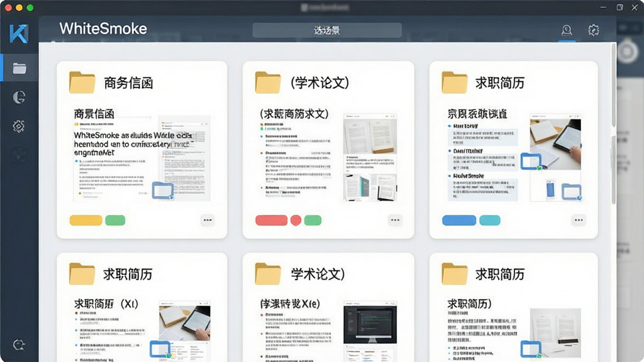Open the 求职简历 title above 求职简历 (XI)
Viewport: 644px width, 362px height.
point(128,274)
